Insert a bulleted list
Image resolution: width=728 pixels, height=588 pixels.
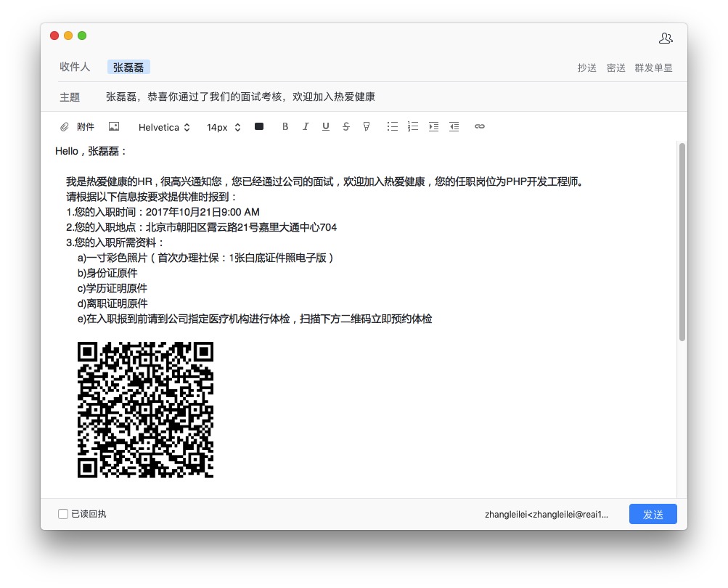(393, 127)
